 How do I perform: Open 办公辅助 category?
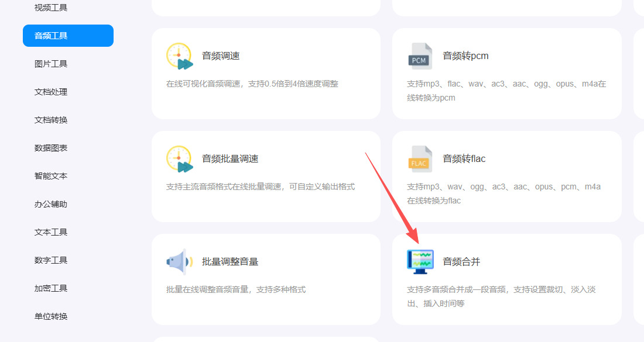(51, 204)
